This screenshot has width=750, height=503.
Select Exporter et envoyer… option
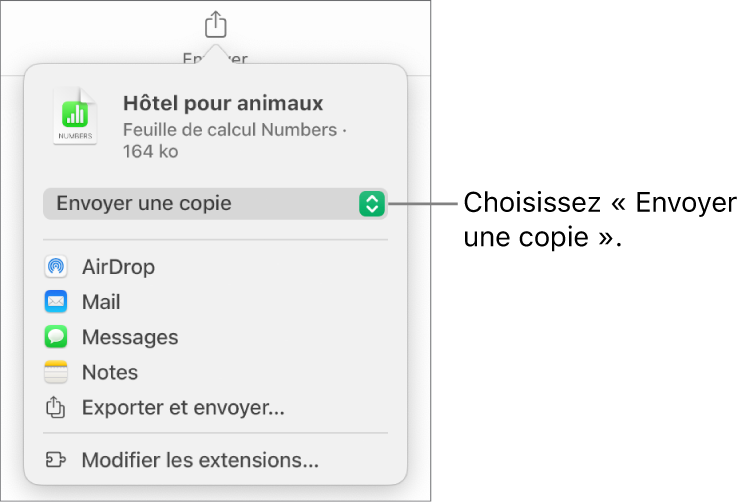pyautogui.click(x=183, y=408)
